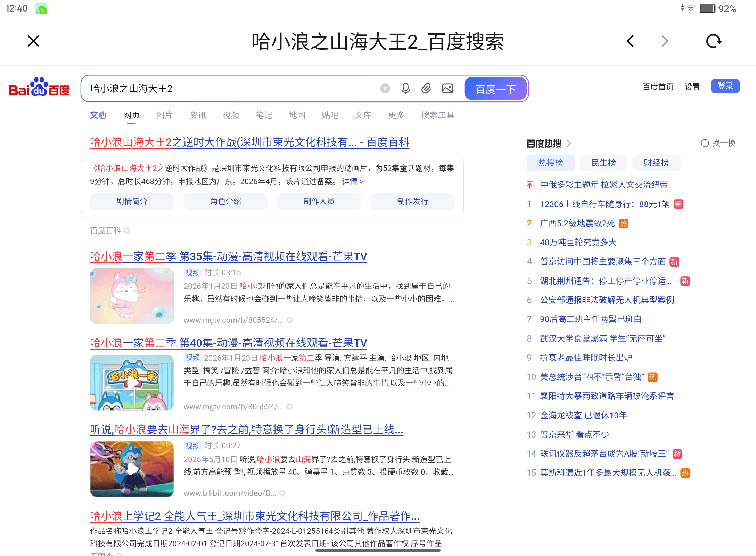Open dropdown beside bilibili.com URL

coord(282,493)
